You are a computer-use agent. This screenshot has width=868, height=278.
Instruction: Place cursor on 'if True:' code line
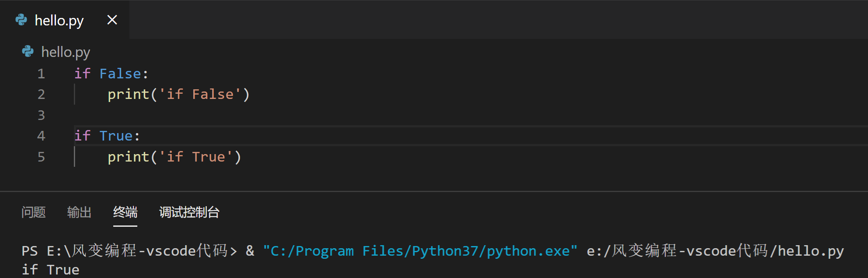[107, 136]
